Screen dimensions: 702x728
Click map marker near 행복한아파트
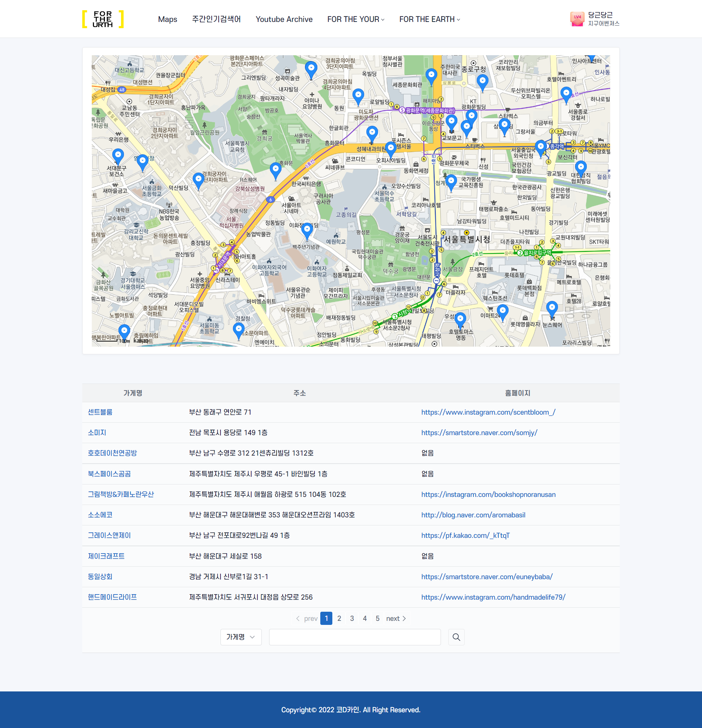pyautogui.click(x=124, y=331)
